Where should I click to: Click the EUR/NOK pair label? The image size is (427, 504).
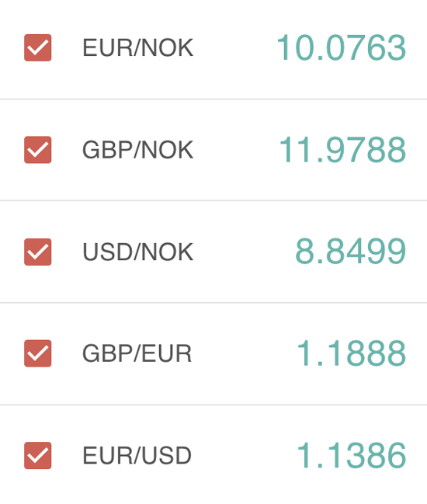pos(138,47)
